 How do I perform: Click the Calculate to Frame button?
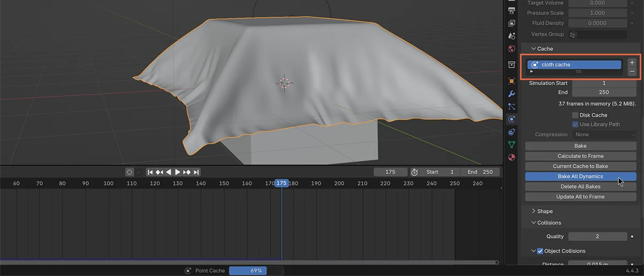click(x=580, y=156)
